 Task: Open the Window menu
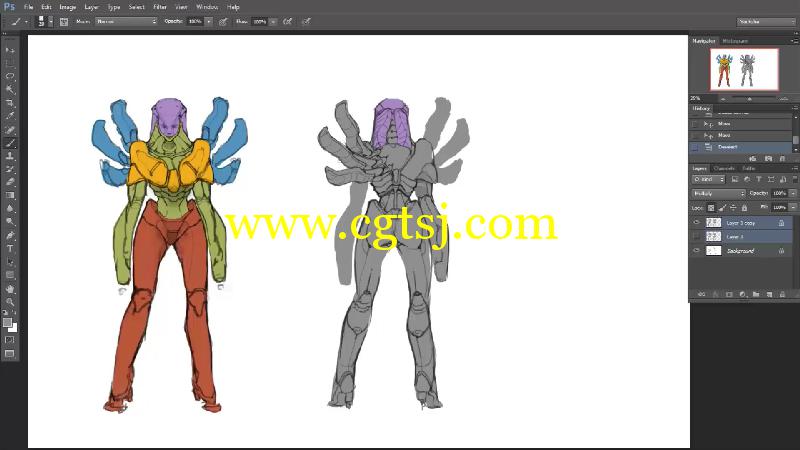(207, 7)
